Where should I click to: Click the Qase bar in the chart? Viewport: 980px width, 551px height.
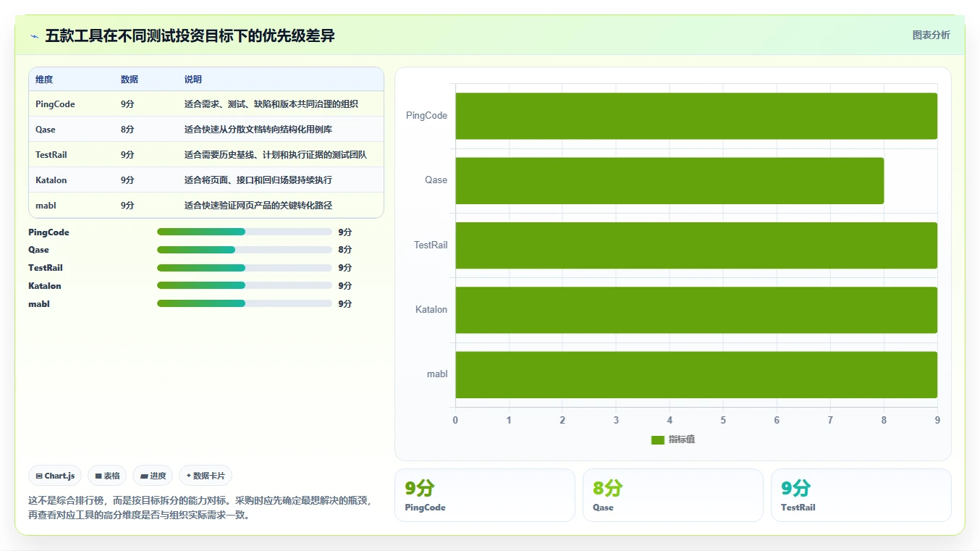(x=669, y=180)
